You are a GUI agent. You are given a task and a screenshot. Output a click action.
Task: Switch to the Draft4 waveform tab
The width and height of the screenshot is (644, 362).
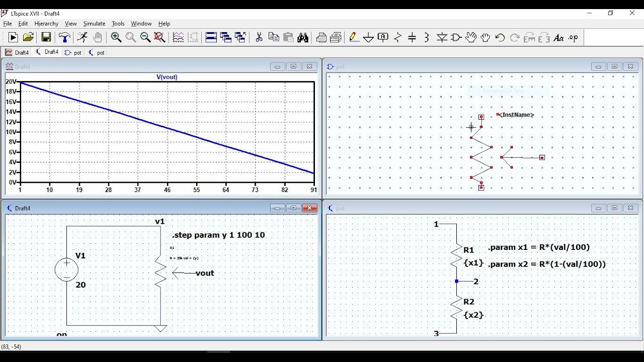point(17,52)
